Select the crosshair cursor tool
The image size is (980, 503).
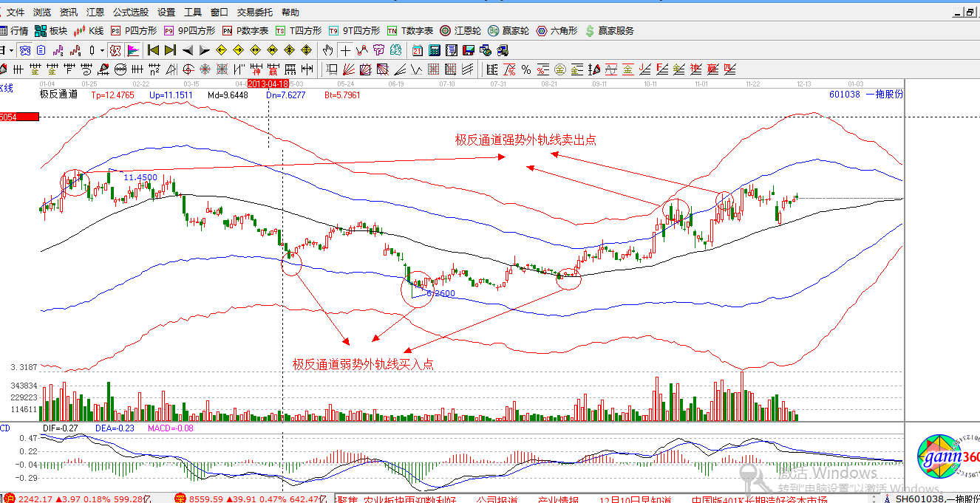(x=345, y=50)
